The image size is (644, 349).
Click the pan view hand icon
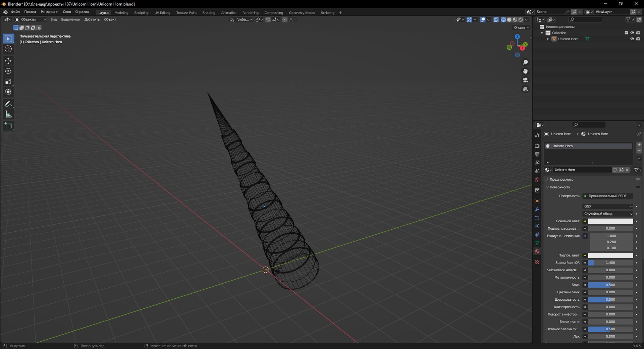[x=525, y=71]
